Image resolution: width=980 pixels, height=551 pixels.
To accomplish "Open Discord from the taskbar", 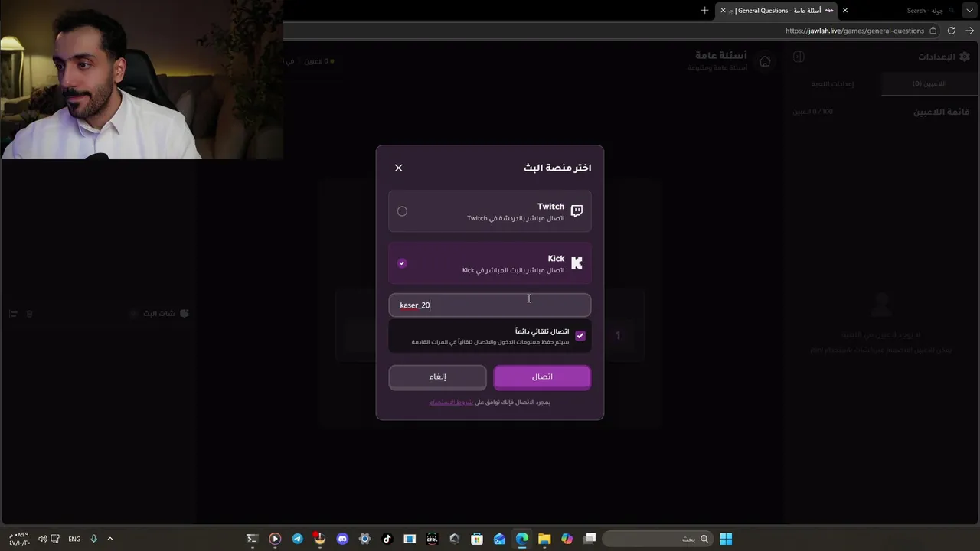I will (342, 539).
